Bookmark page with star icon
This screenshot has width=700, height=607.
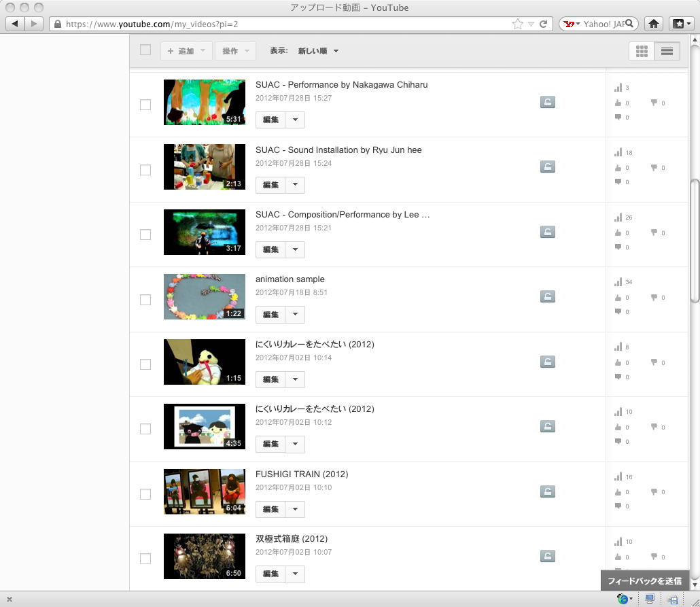pyautogui.click(x=517, y=24)
